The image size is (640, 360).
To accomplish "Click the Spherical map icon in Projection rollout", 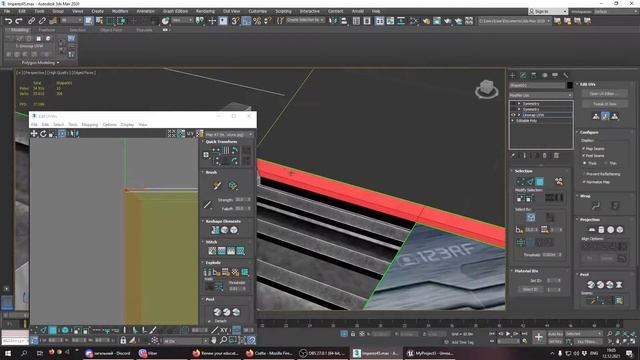I will tap(610, 230).
